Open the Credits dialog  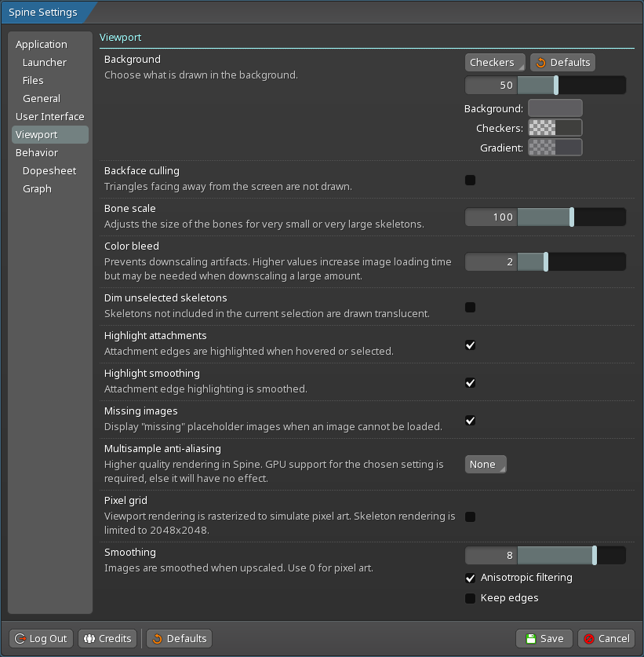pyautogui.click(x=107, y=638)
